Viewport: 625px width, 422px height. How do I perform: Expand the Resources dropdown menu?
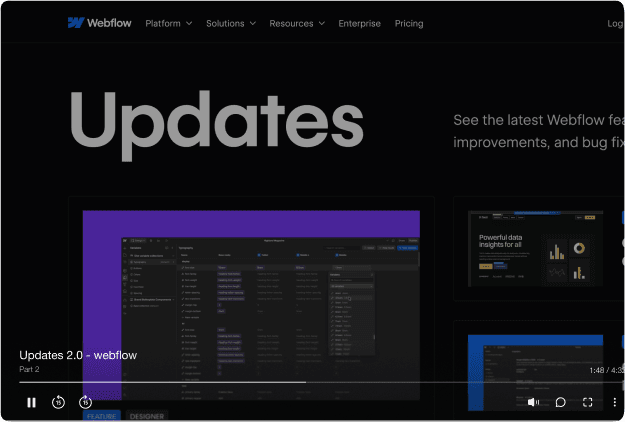[x=297, y=24]
